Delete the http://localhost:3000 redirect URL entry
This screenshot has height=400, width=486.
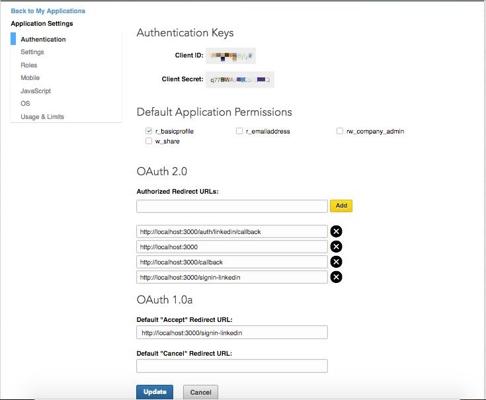(336, 247)
